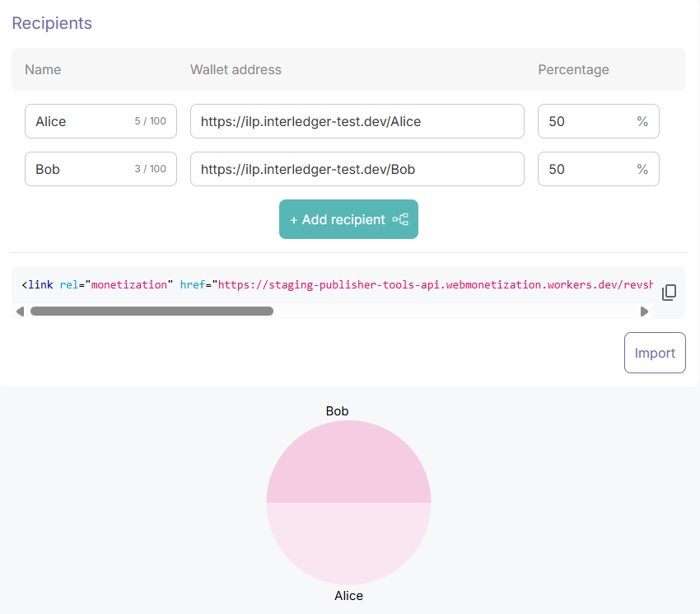The image size is (700, 614).
Task: Click the code scrollbar left arrow
Action: click(x=20, y=312)
